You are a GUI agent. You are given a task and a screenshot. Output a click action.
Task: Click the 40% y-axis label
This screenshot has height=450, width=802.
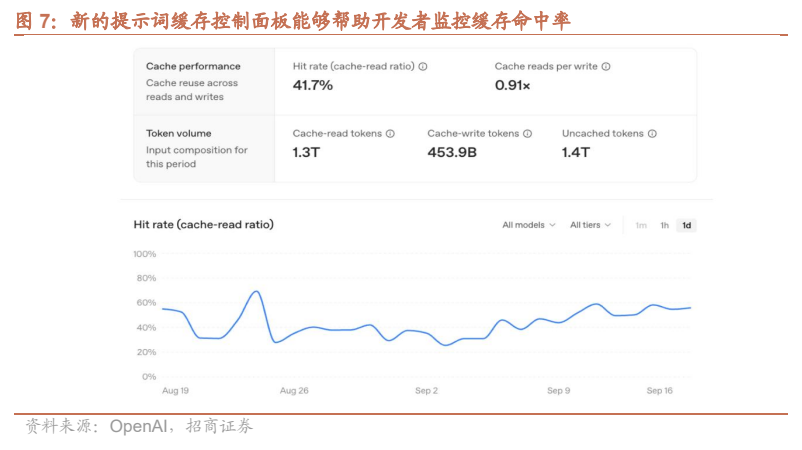pos(146,327)
